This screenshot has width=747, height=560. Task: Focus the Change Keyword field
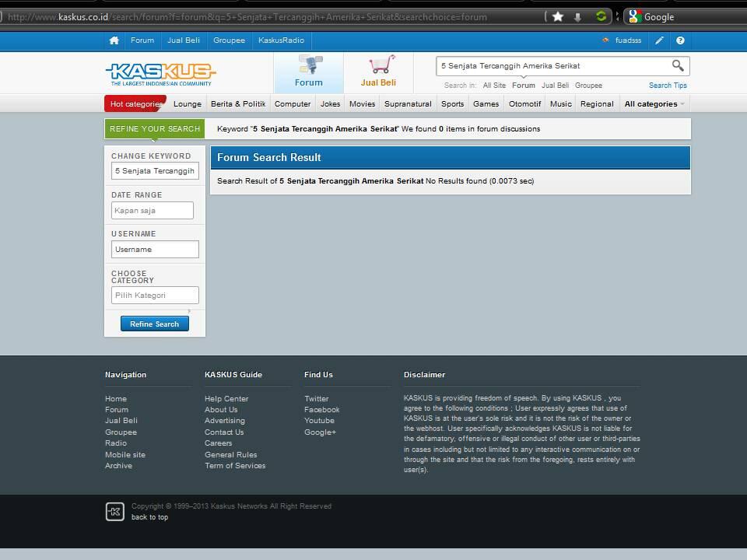coord(155,171)
